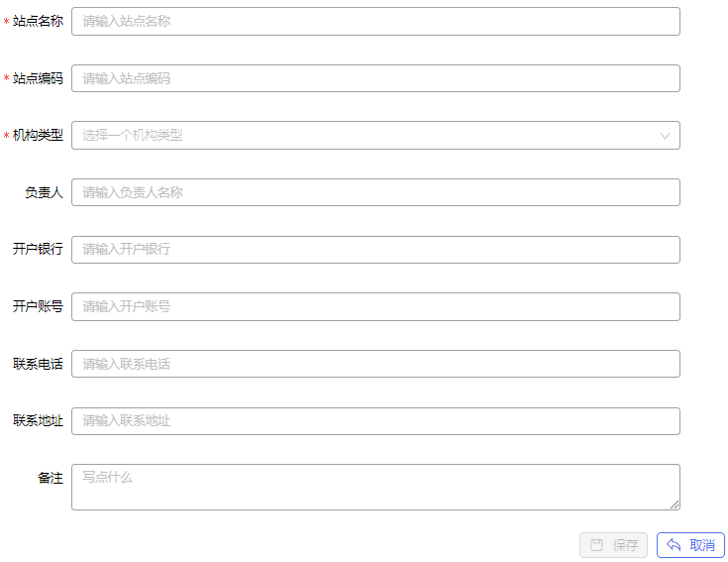Screen dimensions: 728x562
Task: Click the 保存 button
Action: pos(613,545)
